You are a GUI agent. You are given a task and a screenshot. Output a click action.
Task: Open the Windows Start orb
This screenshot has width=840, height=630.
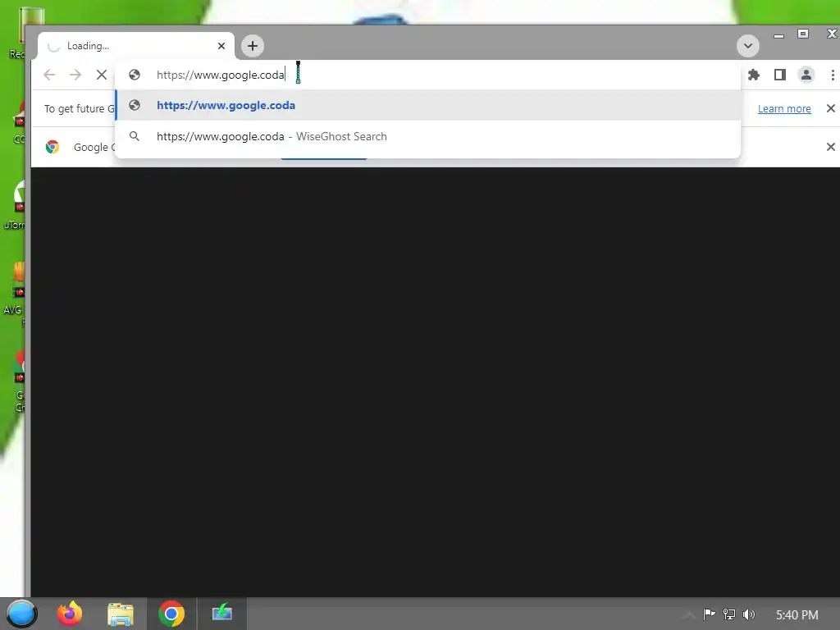pyautogui.click(x=22, y=614)
